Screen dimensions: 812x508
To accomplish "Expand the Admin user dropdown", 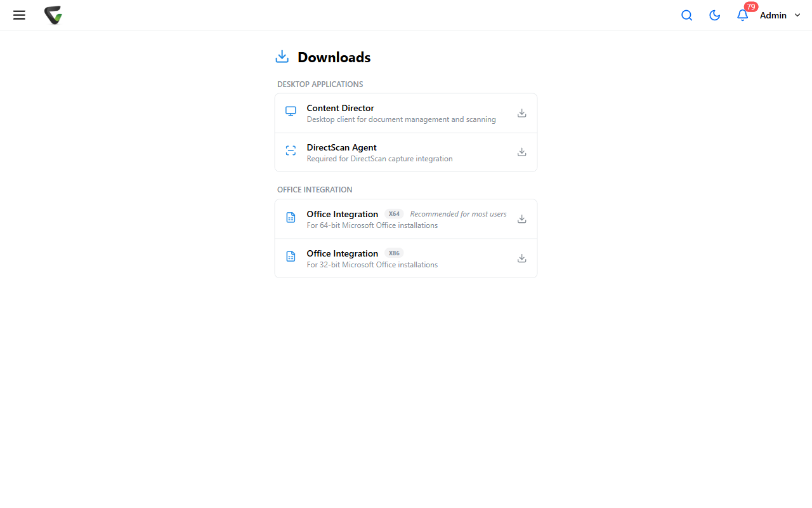I will (780, 15).
